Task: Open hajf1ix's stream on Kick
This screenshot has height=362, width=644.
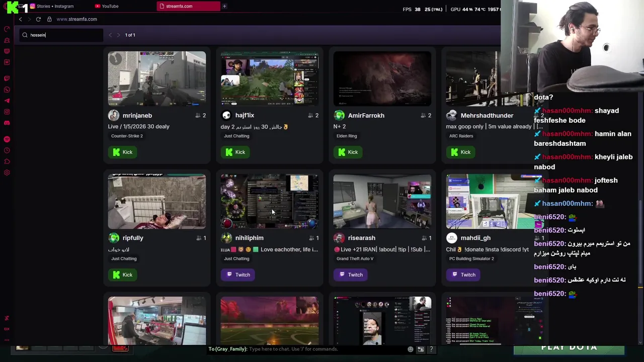Action: (235, 152)
